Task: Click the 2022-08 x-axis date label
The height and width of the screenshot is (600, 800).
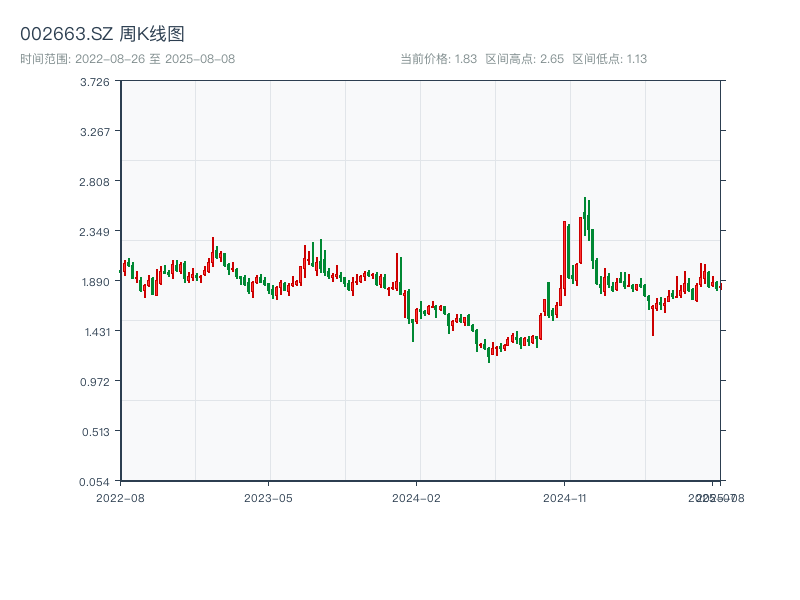Action: pos(120,497)
